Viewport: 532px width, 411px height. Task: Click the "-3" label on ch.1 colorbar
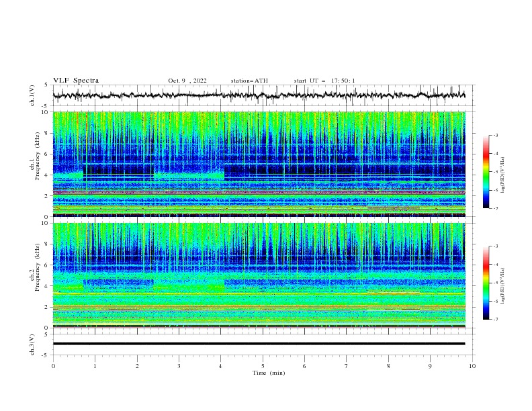[495, 135]
